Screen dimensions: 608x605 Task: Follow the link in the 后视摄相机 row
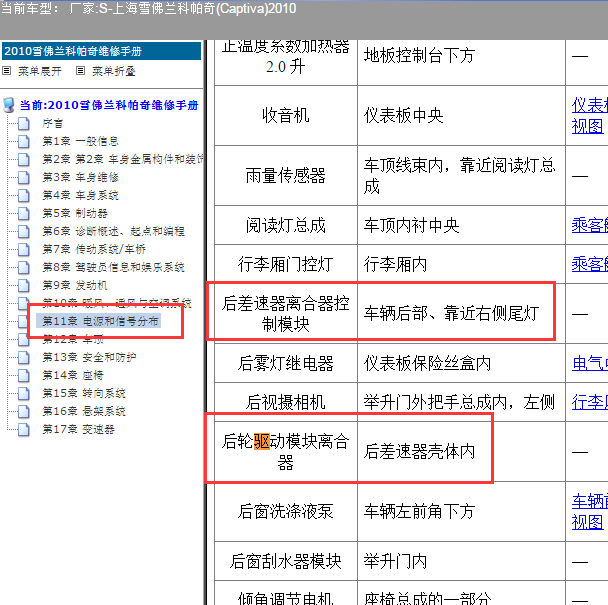point(589,402)
